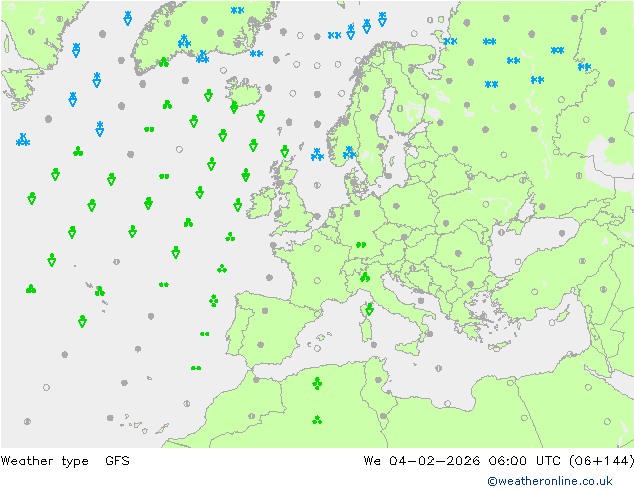Image resolution: width=634 pixels, height=490 pixels.
Task: Select the green shower icon over the Azores
Action: coord(99,291)
